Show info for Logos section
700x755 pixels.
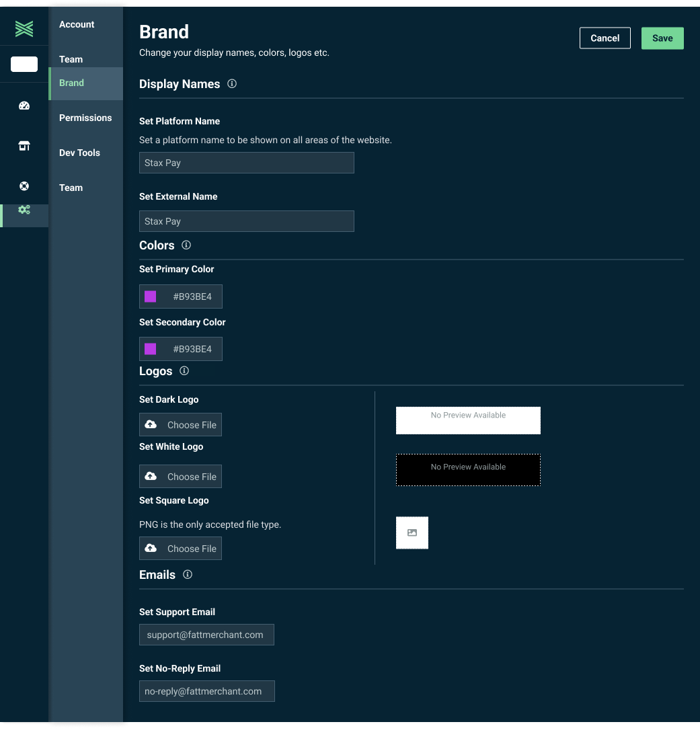[x=184, y=370]
